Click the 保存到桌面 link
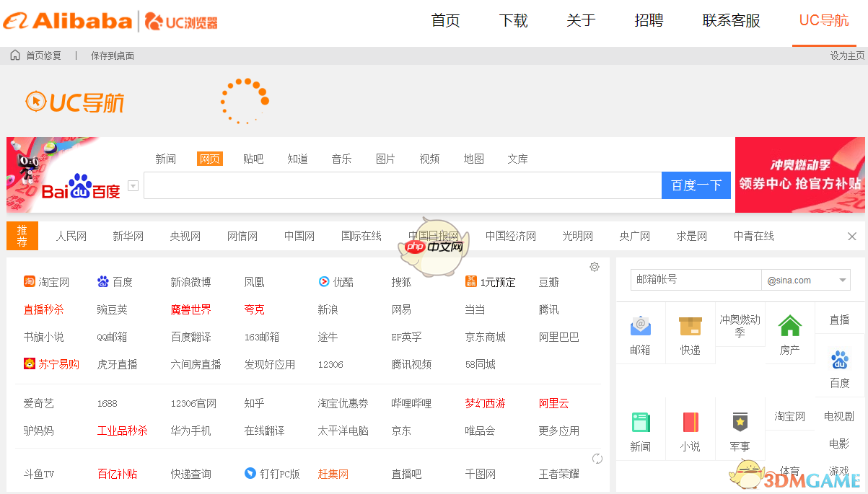 pyautogui.click(x=112, y=55)
